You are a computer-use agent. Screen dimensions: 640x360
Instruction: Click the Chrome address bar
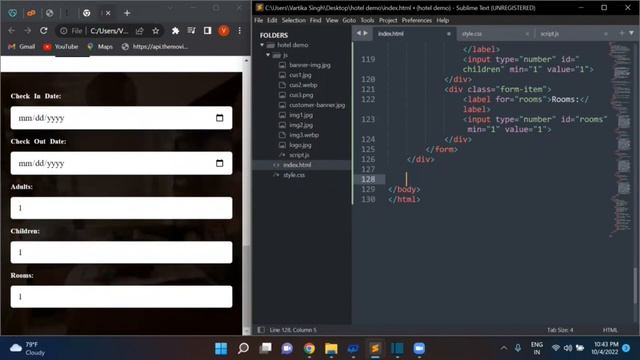109,31
